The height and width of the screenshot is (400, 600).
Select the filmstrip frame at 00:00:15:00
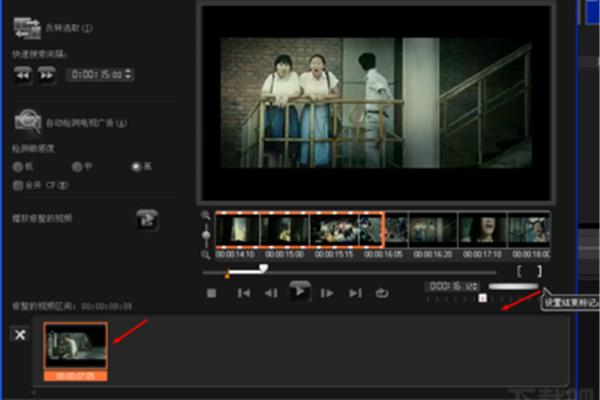pyautogui.click(x=285, y=230)
